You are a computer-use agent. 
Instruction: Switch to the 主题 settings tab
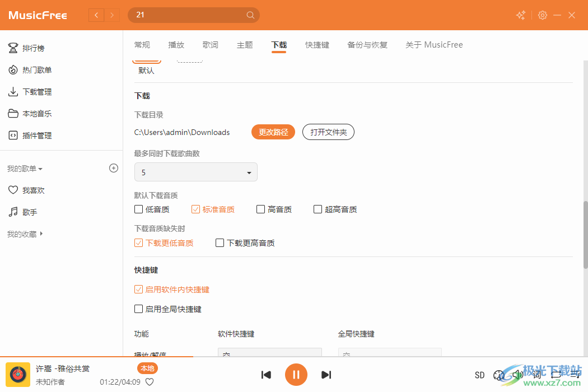(x=245, y=45)
